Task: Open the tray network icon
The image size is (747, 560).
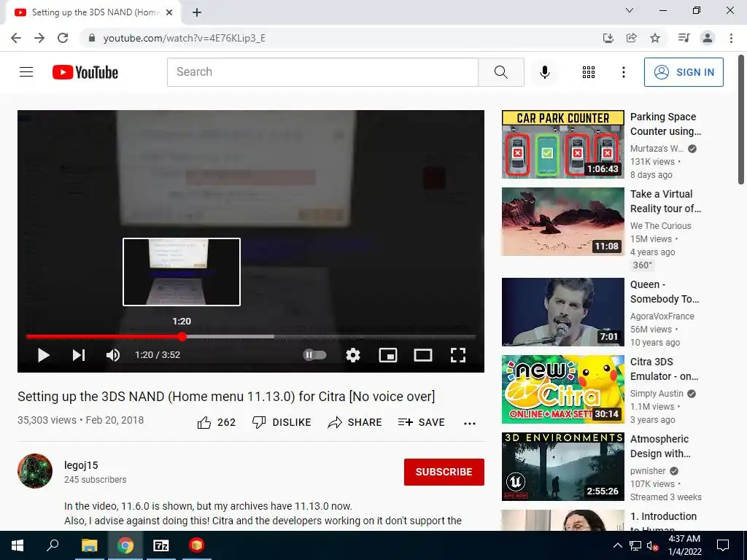Action: click(635, 545)
